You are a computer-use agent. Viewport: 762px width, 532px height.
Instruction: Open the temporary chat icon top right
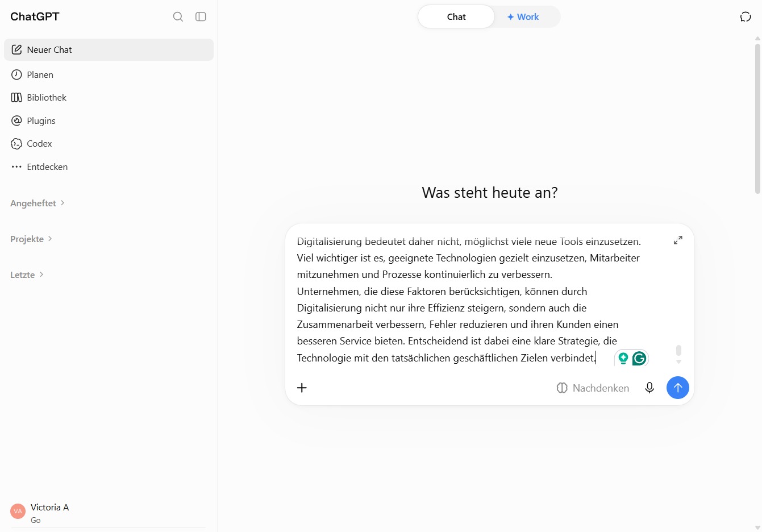point(746,16)
